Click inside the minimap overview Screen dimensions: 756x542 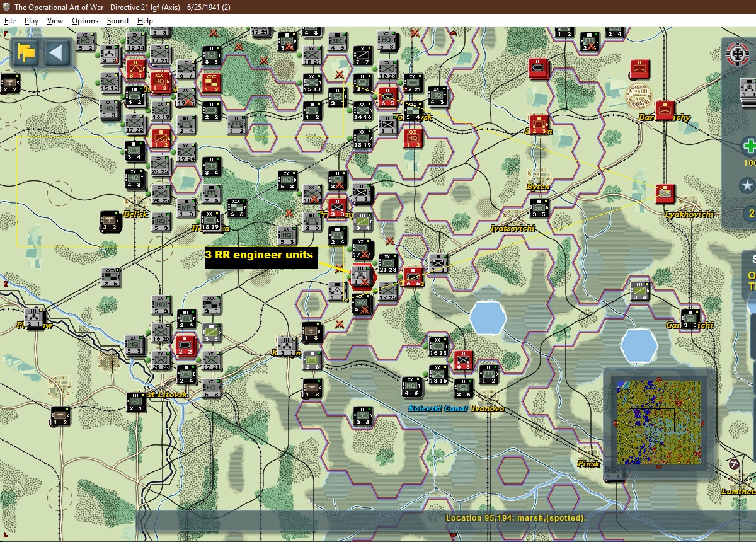tap(659, 423)
